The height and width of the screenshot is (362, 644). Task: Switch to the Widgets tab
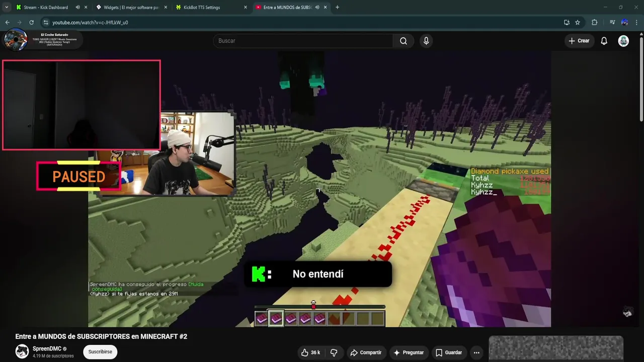131,7
